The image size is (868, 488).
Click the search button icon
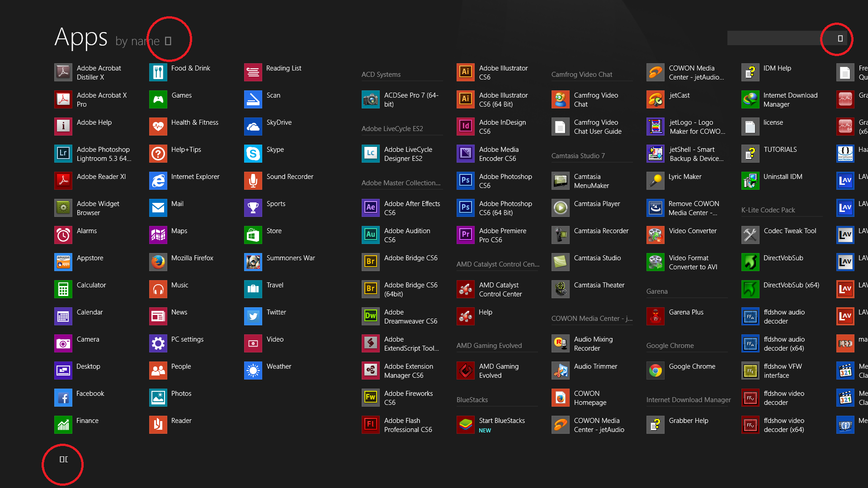840,38
